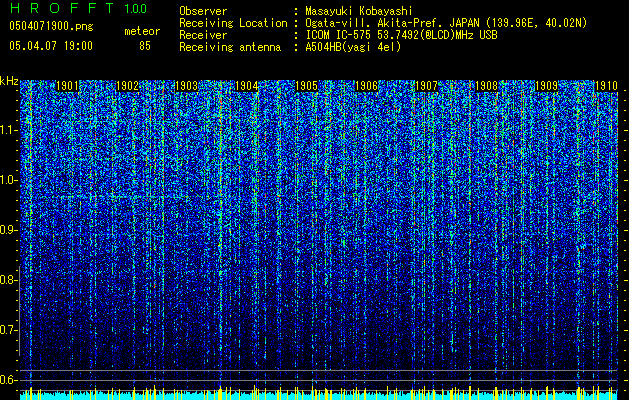Click the Observer field label
Screen dimensions: 629x400
click(203, 11)
